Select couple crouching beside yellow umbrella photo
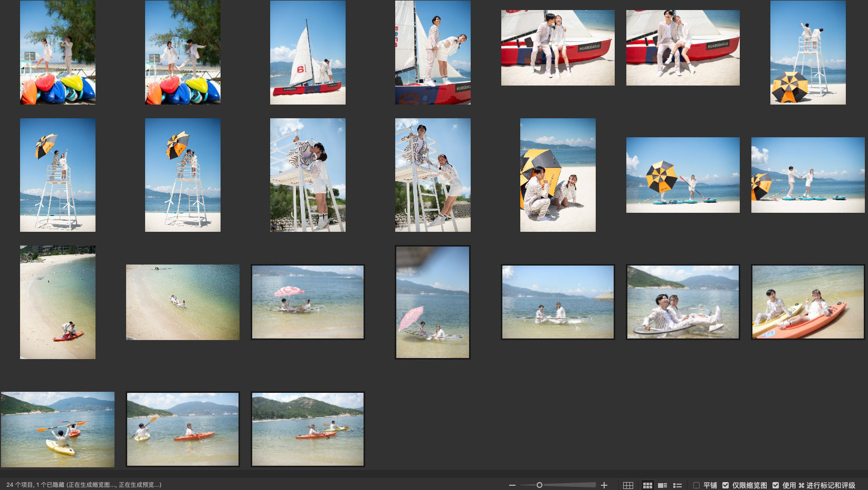Viewport: 868px width, 490px height. click(x=558, y=175)
